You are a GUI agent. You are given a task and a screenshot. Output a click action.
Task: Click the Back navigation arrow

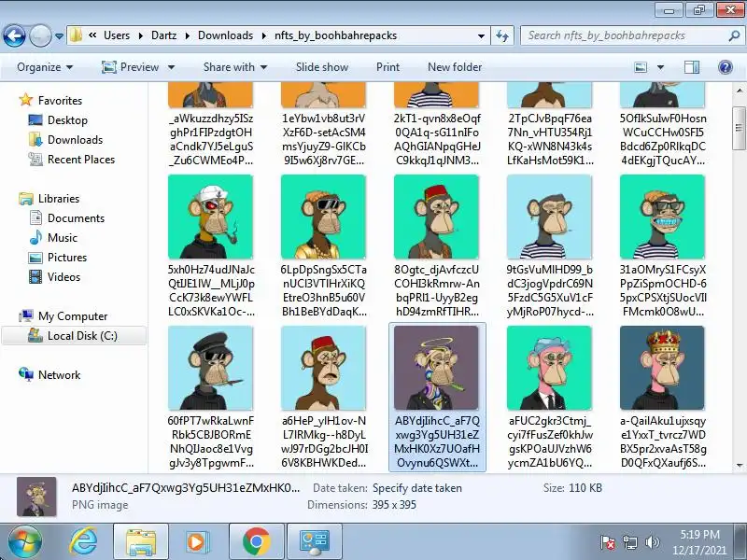point(14,35)
